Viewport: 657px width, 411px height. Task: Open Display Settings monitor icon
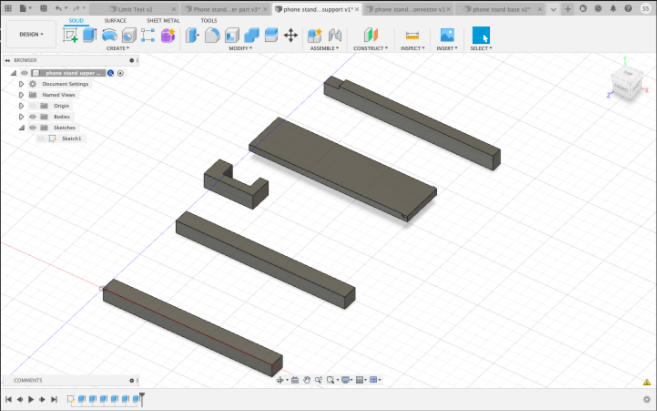346,380
